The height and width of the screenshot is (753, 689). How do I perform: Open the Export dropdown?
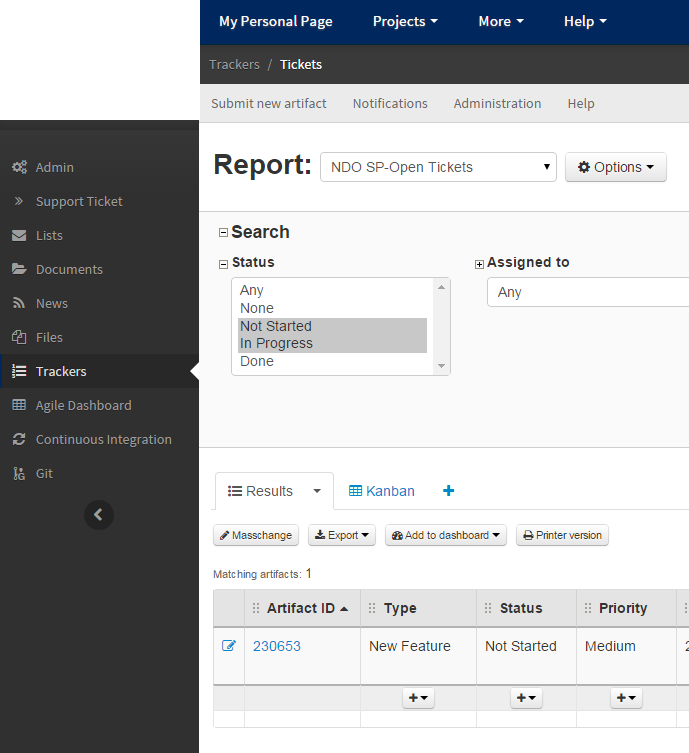[x=341, y=535]
